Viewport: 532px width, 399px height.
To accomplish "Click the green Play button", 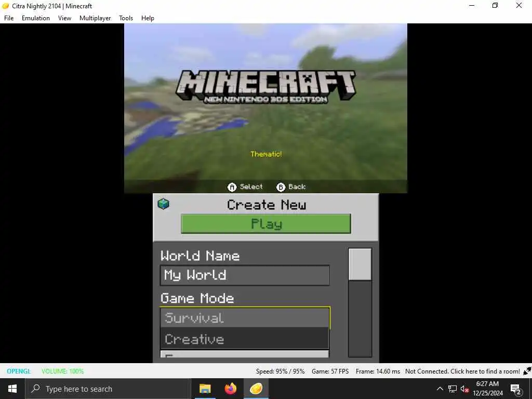I will coord(266,224).
